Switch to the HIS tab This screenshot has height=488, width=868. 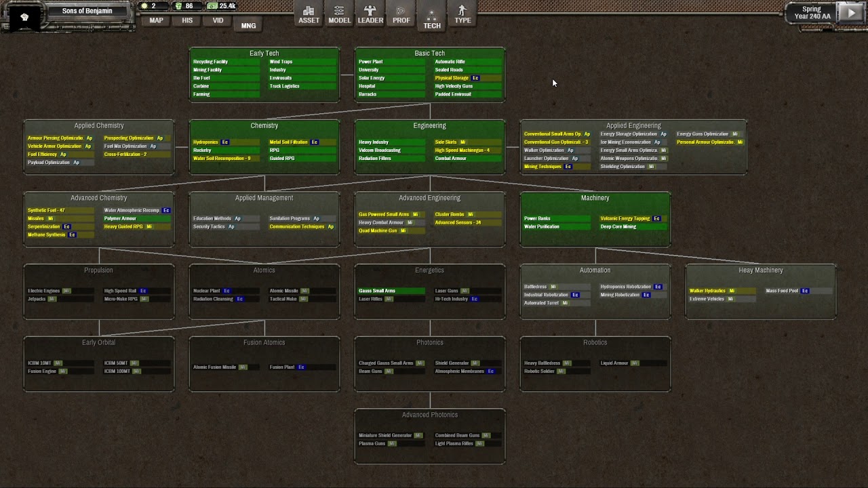(187, 20)
